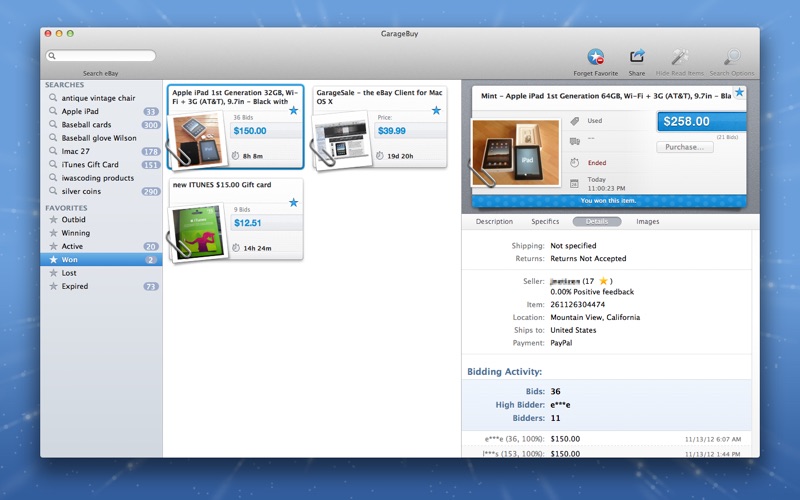The image size is (800, 500).
Task: Click 'Mountain View, California' location text
Action: (595, 317)
